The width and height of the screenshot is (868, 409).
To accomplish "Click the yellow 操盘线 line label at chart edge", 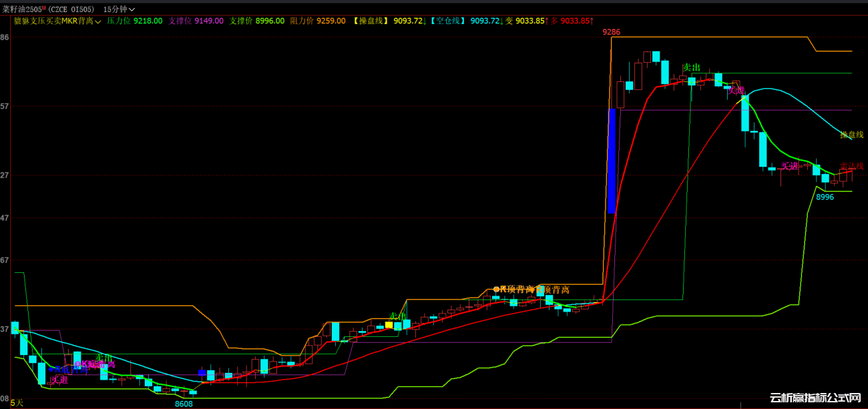I will (x=851, y=135).
